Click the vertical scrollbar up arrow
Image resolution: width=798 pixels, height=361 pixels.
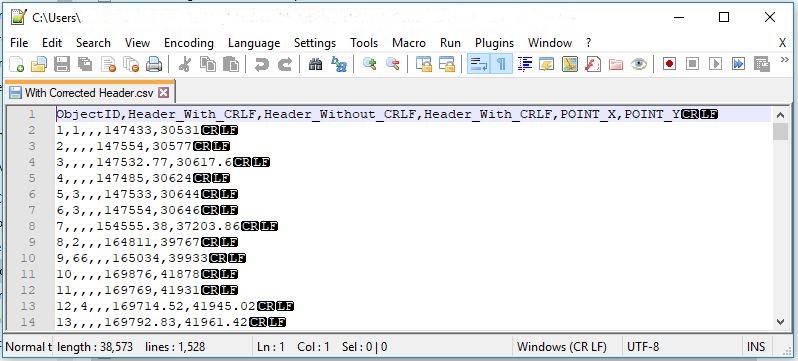[781, 115]
